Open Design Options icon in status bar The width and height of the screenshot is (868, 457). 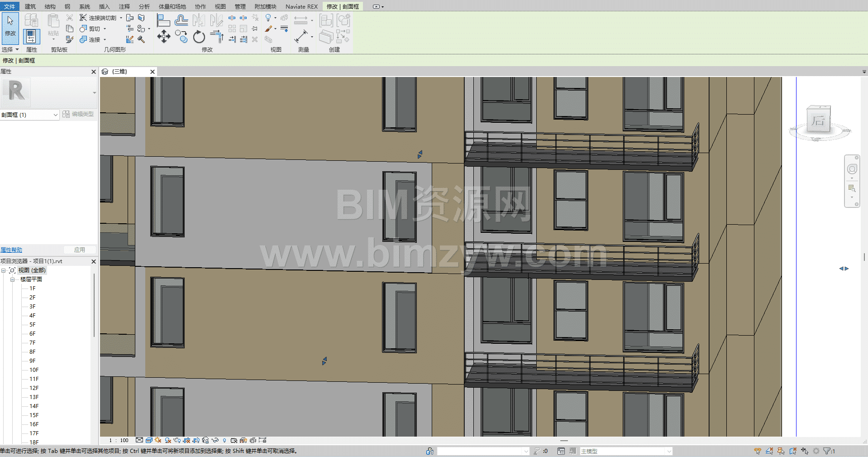561,451
